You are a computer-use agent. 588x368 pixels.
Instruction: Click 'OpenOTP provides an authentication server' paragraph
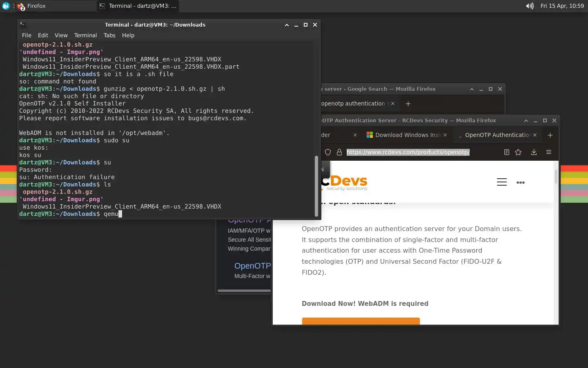(412, 251)
